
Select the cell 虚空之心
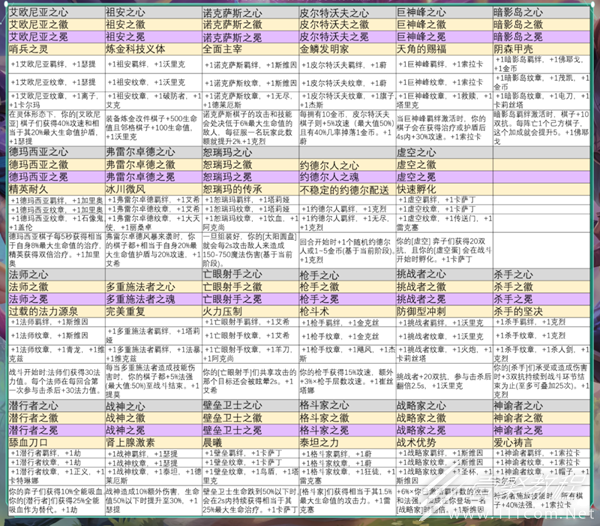444,152
